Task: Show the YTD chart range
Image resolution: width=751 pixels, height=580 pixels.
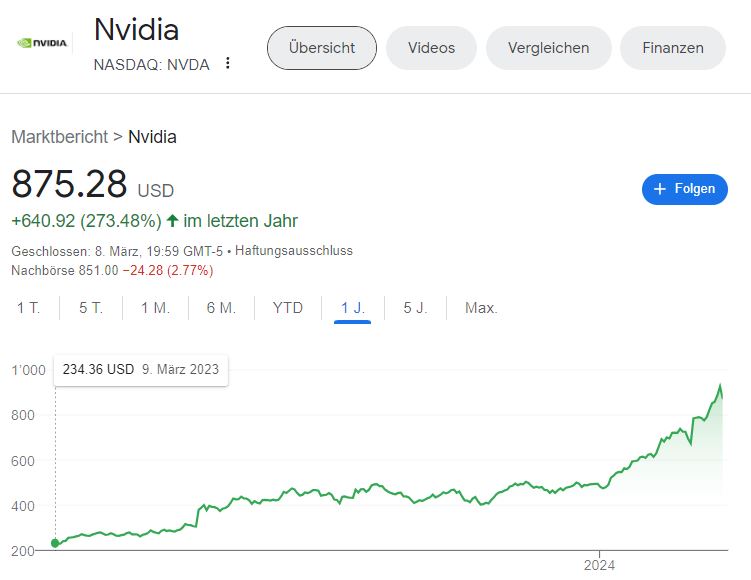Action: [287, 307]
